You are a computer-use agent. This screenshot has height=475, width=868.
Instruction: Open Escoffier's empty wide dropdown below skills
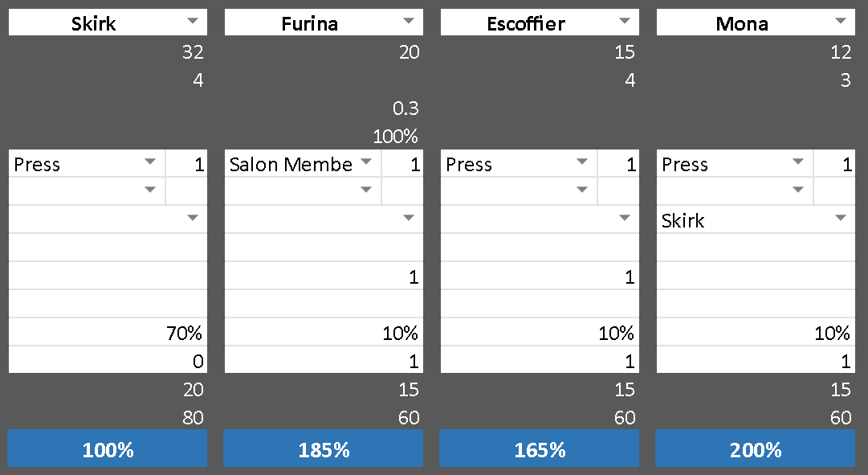click(x=625, y=219)
